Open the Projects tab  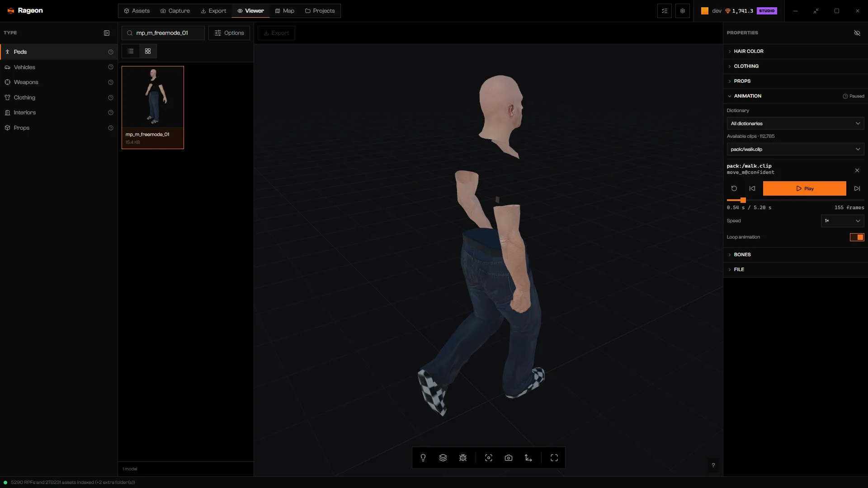tap(320, 11)
